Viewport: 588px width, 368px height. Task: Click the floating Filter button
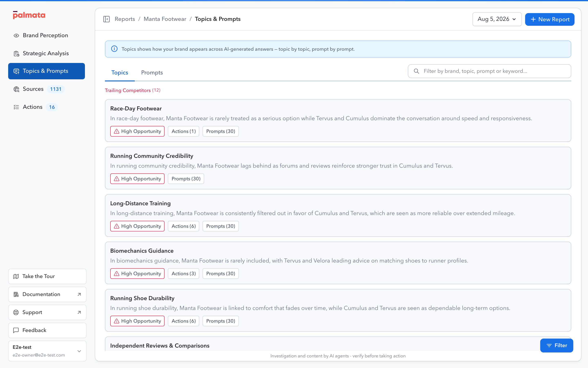(557, 345)
